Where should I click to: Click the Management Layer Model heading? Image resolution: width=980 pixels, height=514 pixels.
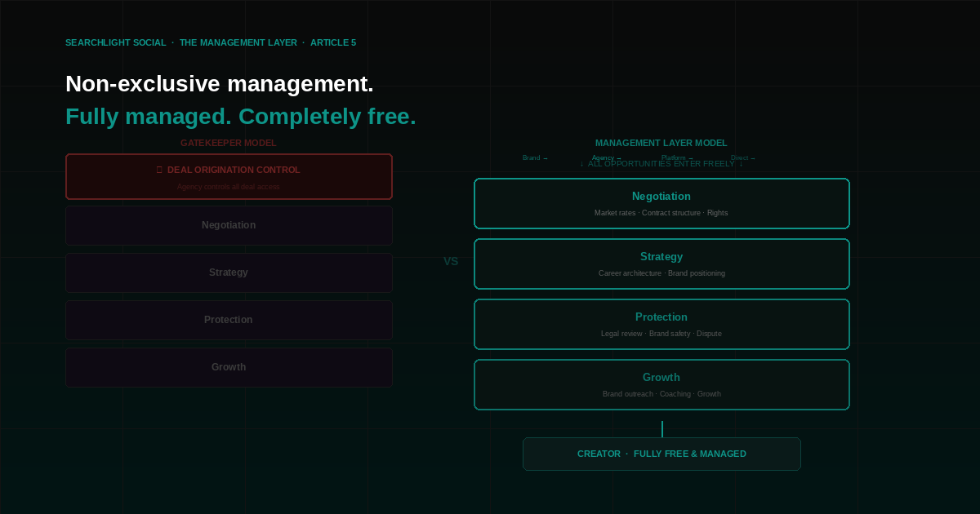click(661, 143)
